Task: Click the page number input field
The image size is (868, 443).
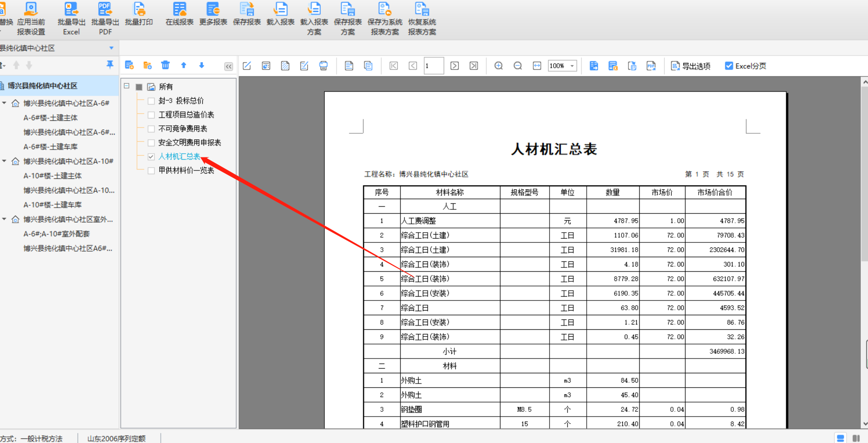Action: coord(434,66)
